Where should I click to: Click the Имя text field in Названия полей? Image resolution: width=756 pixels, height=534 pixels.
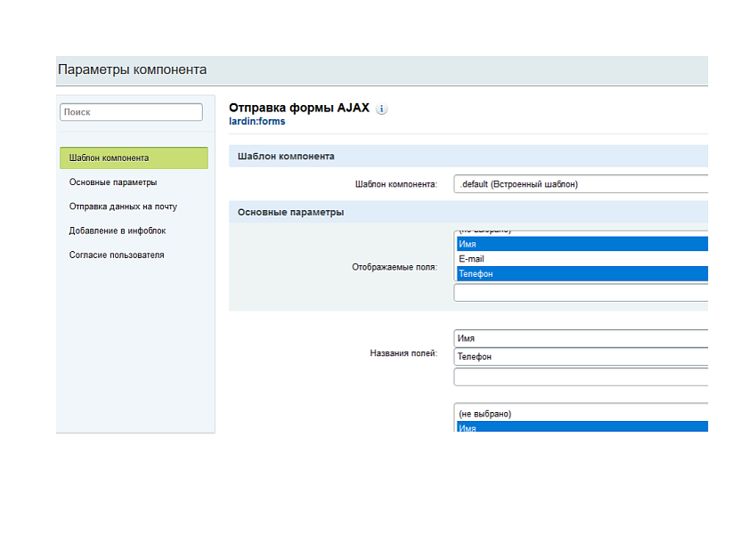[580, 339]
